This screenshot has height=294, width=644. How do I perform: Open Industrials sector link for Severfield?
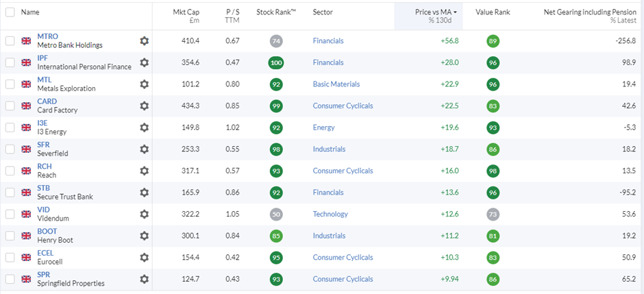point(329,149)
